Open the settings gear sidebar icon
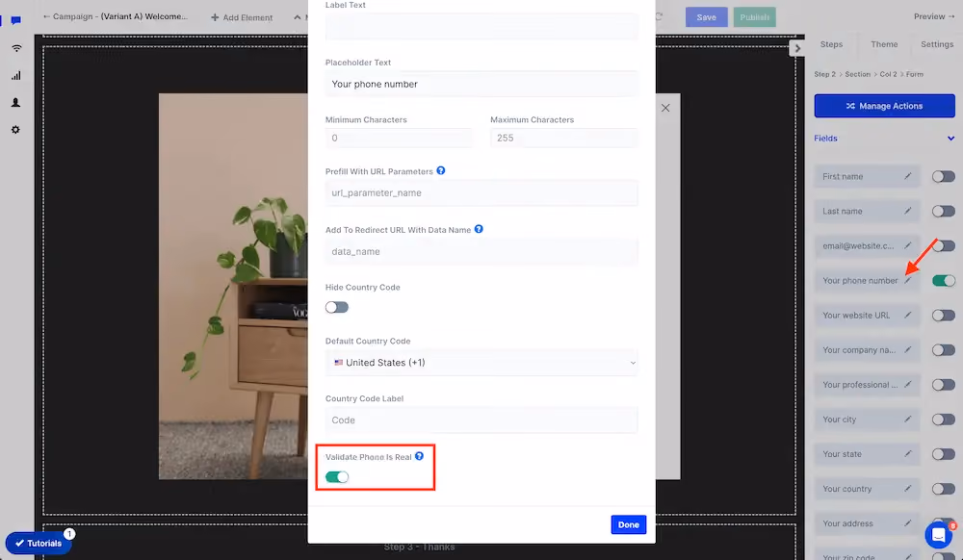 click(16, 130)
